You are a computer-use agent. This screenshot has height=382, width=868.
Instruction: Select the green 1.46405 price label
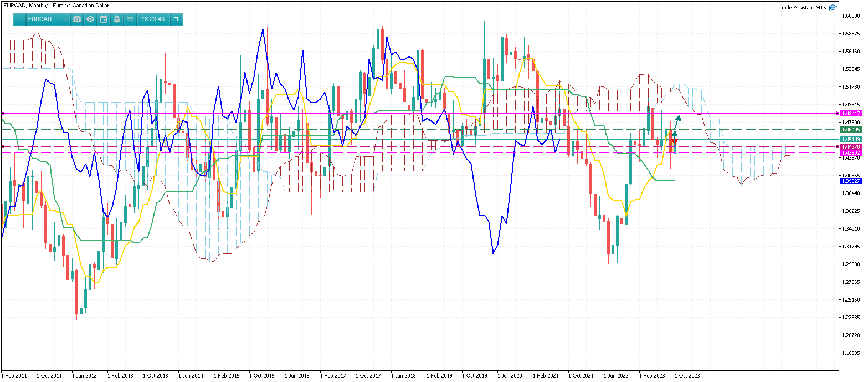[851, 129]
